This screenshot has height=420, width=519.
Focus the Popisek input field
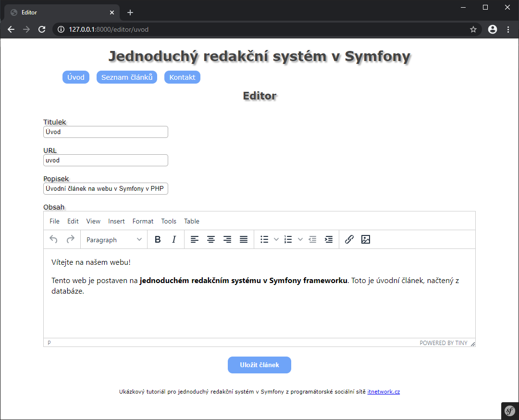(x=106, y=189)
